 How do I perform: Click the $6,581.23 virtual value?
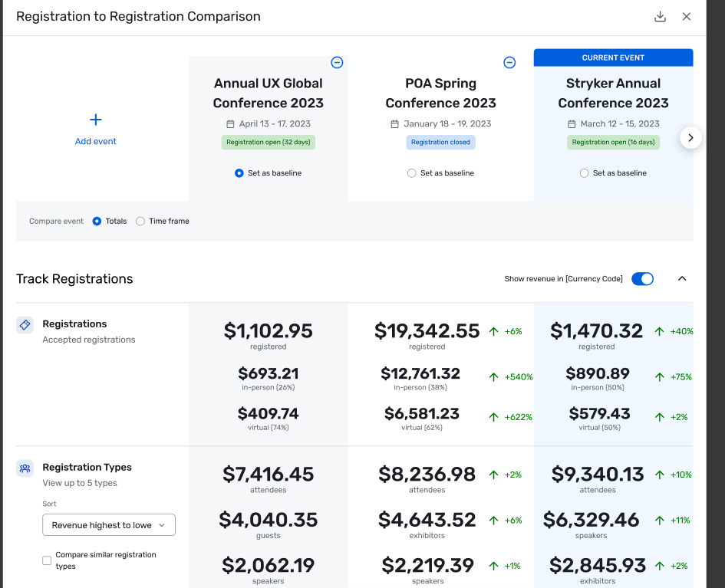coord(422,413)
